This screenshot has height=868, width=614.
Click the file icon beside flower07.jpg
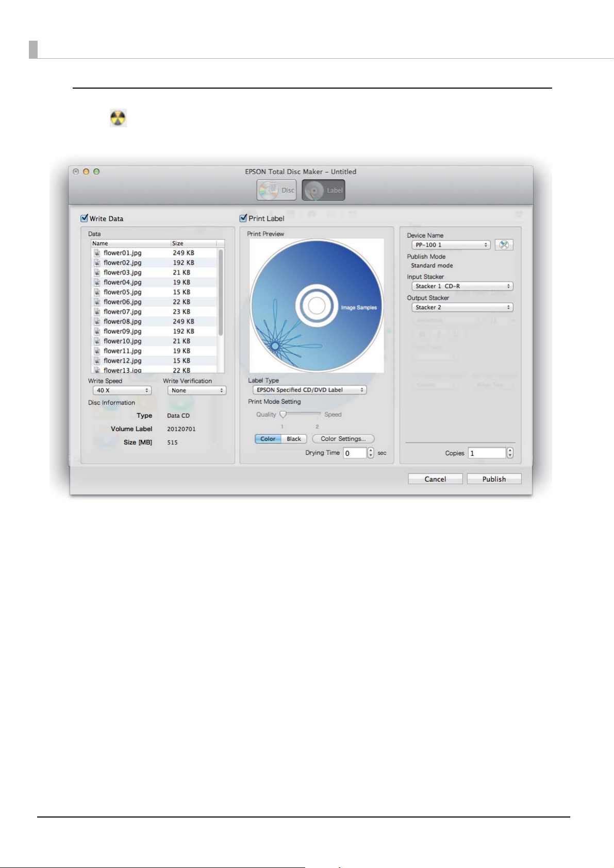click(x=97, y=312)
